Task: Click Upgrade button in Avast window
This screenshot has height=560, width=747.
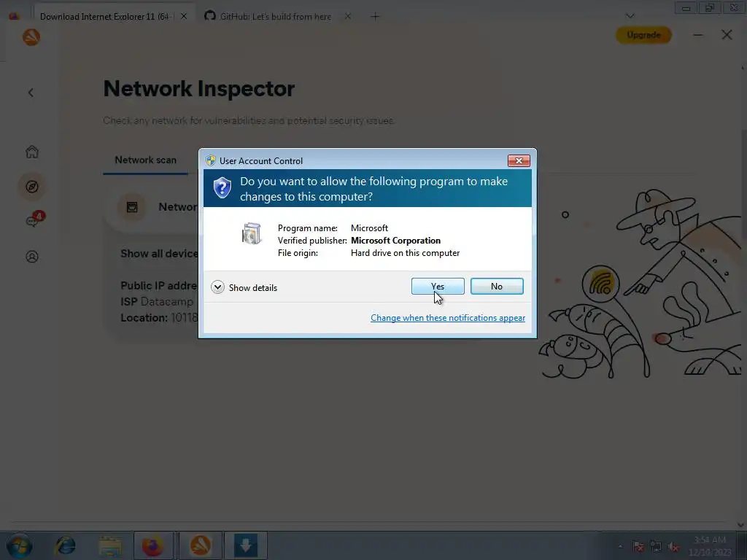Action: (643, 35)
